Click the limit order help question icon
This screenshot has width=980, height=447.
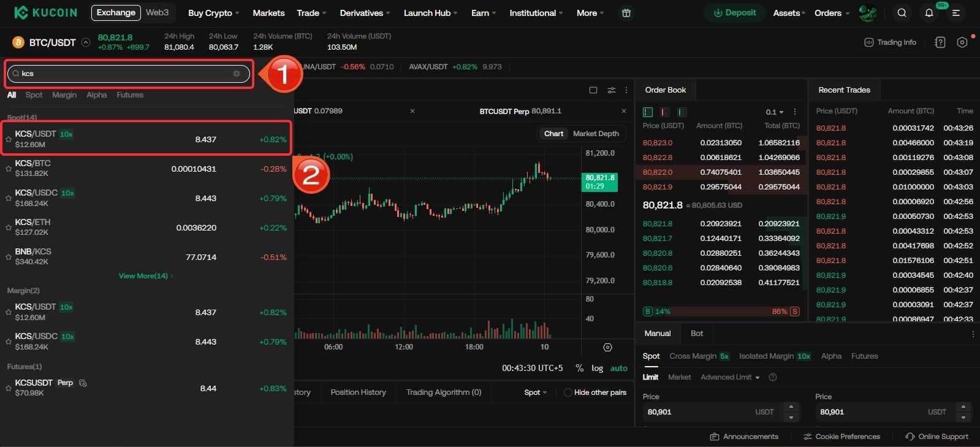[773, 377]
